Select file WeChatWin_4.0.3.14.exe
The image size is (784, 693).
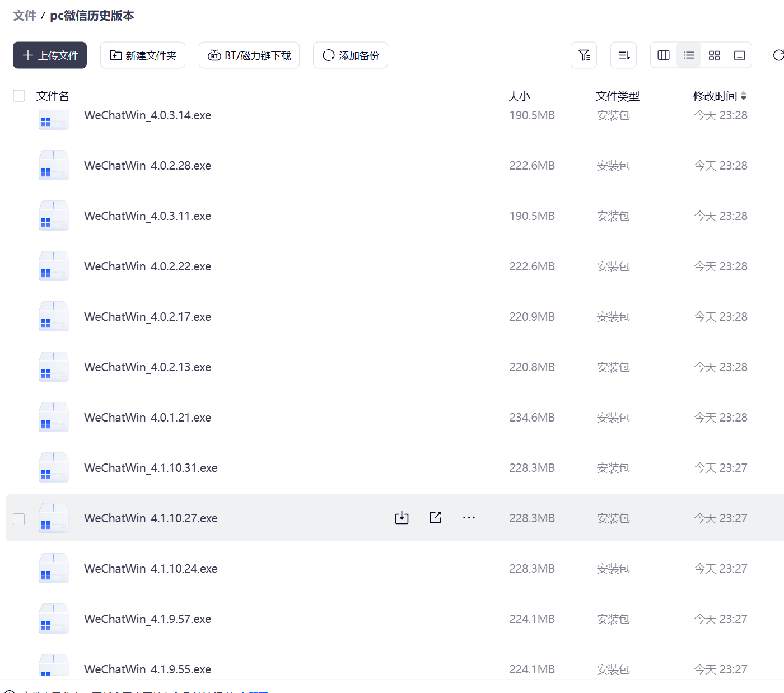point(148,115)
